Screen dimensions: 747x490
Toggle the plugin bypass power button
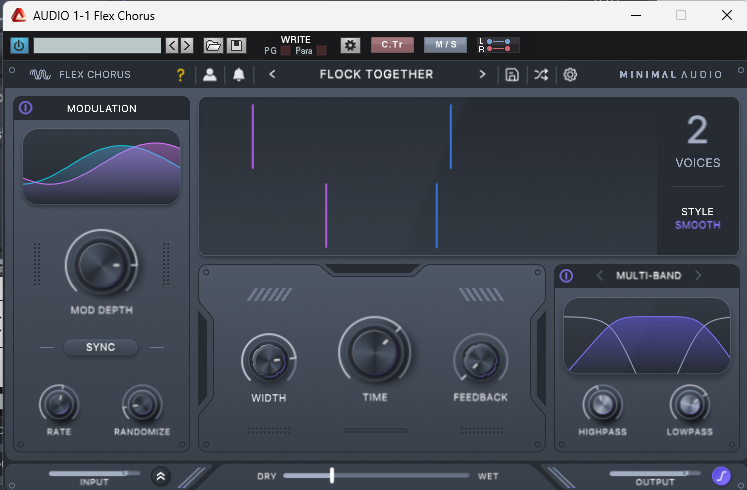19,46
